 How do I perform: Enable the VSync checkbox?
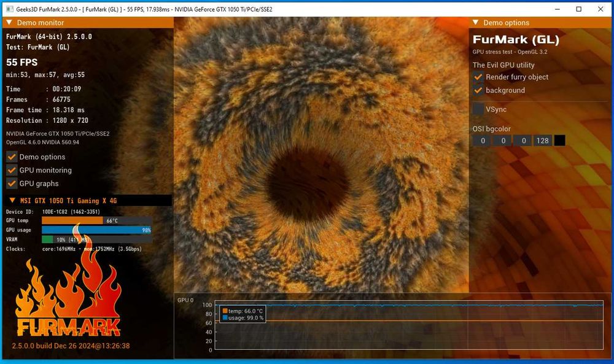point(478,109)
